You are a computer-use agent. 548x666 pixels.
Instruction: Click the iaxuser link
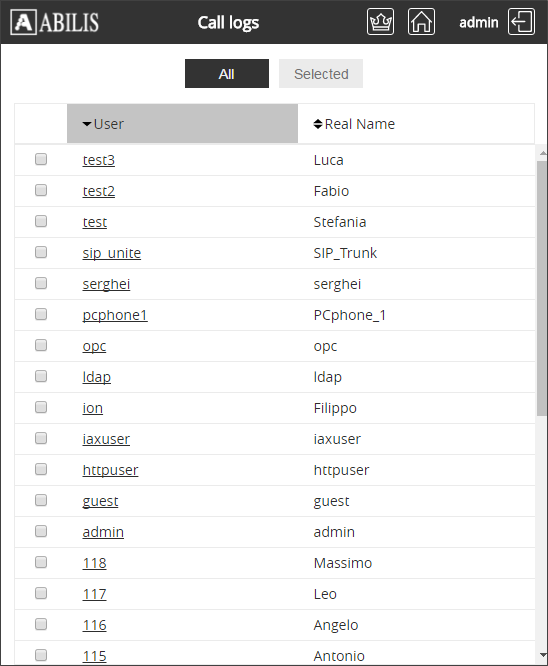tap(106, 439)
